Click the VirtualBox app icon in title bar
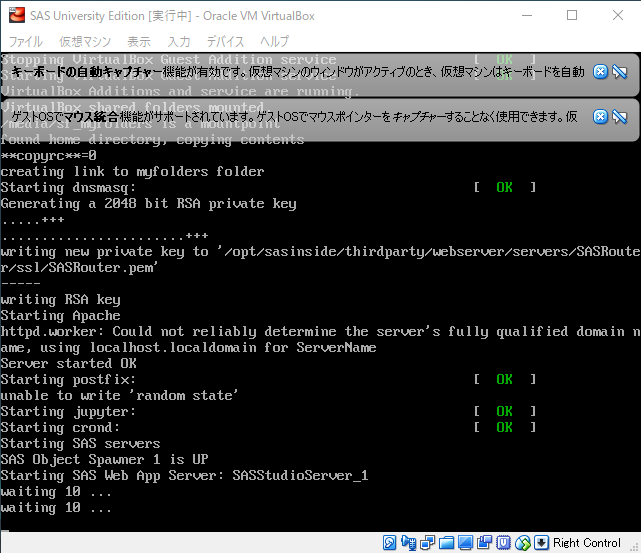The height and width of the screenshot is (553, 641). pyautogui.click(x=17, y=16)
